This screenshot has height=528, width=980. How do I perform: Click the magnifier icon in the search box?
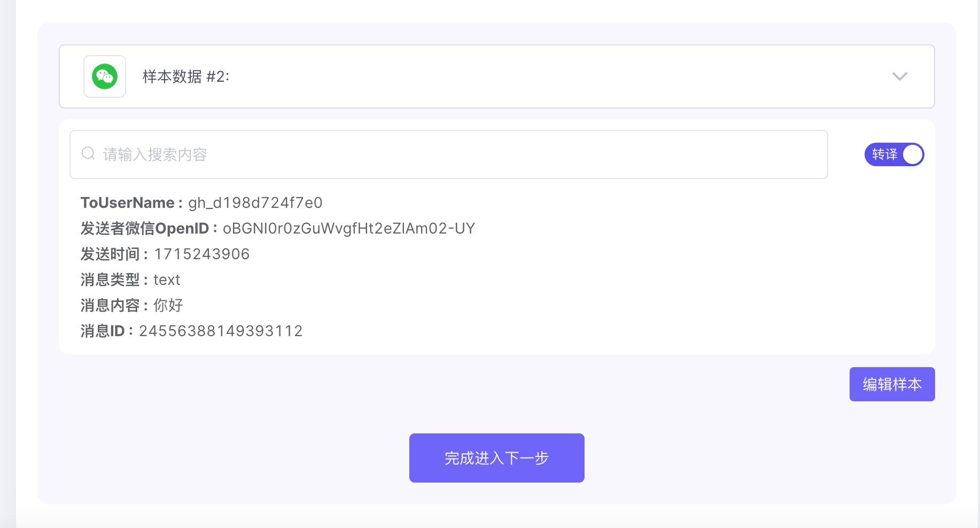click(88, 154)
